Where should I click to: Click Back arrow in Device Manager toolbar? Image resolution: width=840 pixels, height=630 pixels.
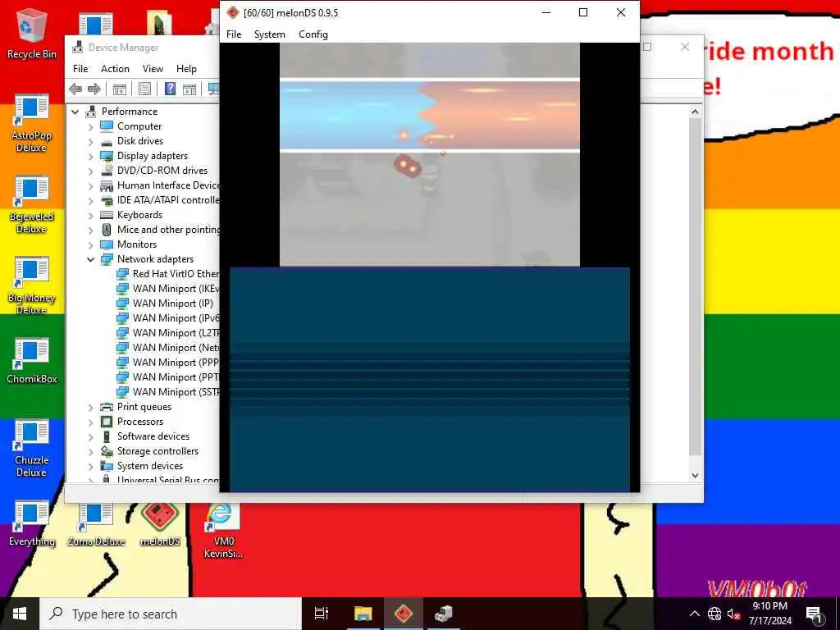(x=75, y=89)
